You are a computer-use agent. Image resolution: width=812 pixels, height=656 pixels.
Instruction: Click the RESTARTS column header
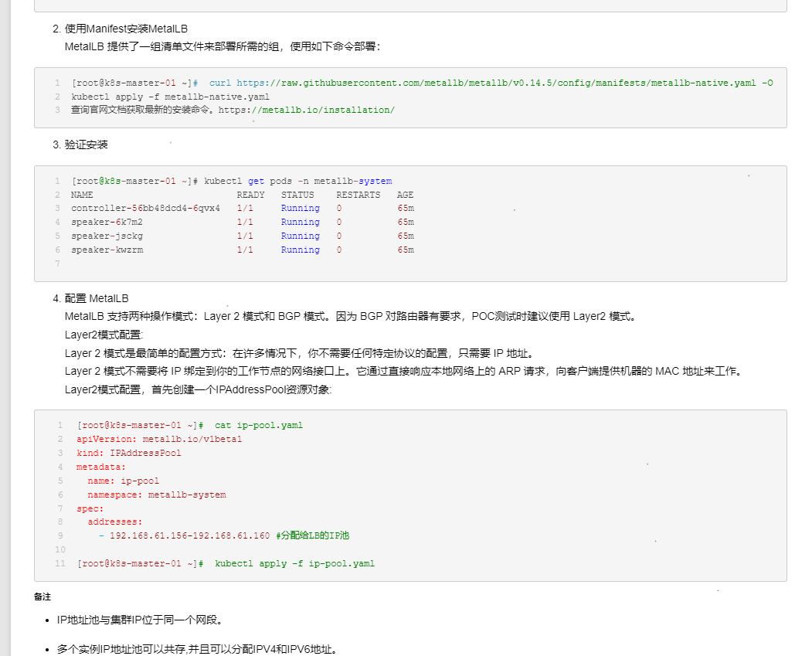(x=358, y=195)
